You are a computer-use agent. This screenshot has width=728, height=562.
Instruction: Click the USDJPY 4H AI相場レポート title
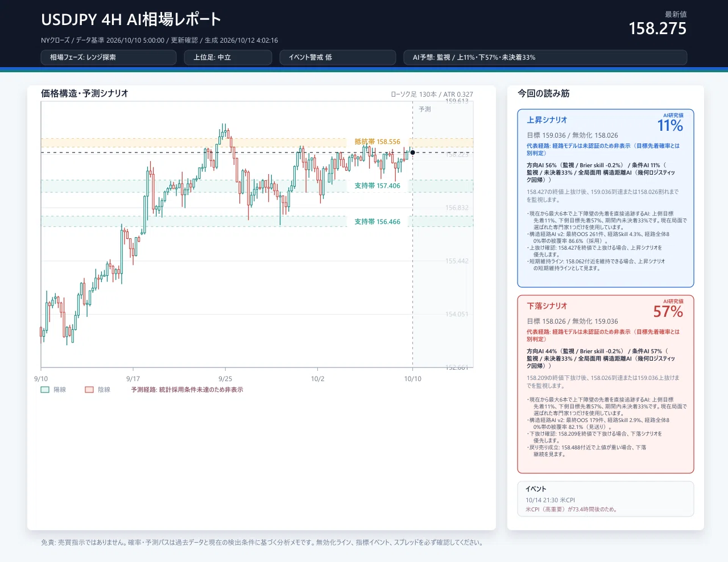131,19
